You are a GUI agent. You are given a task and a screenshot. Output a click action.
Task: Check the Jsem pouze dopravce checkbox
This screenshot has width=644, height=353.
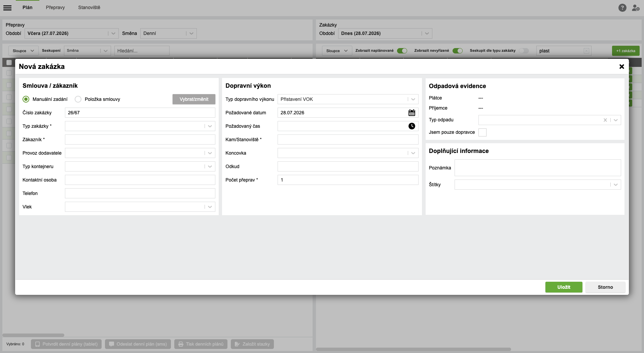pos(482,132)
